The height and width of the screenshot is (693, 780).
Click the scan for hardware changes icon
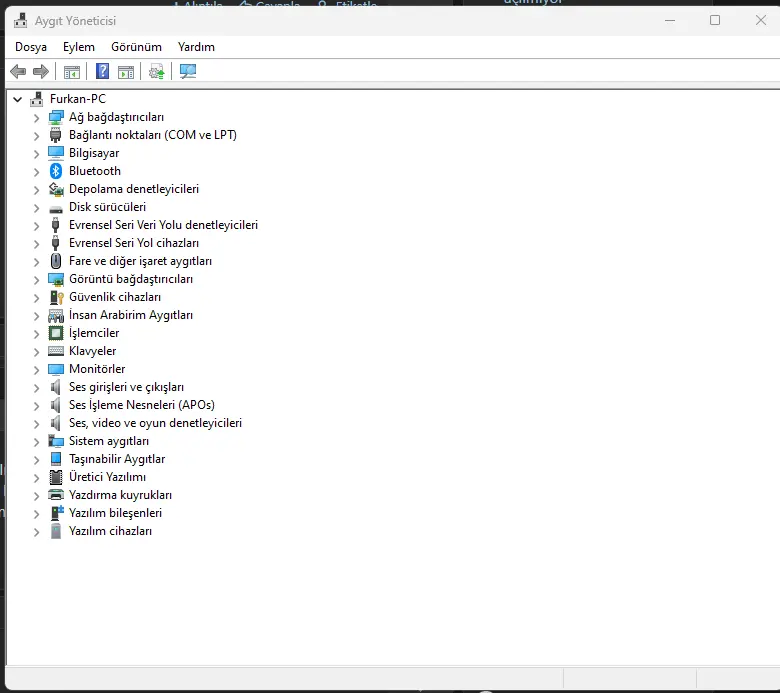188,72
